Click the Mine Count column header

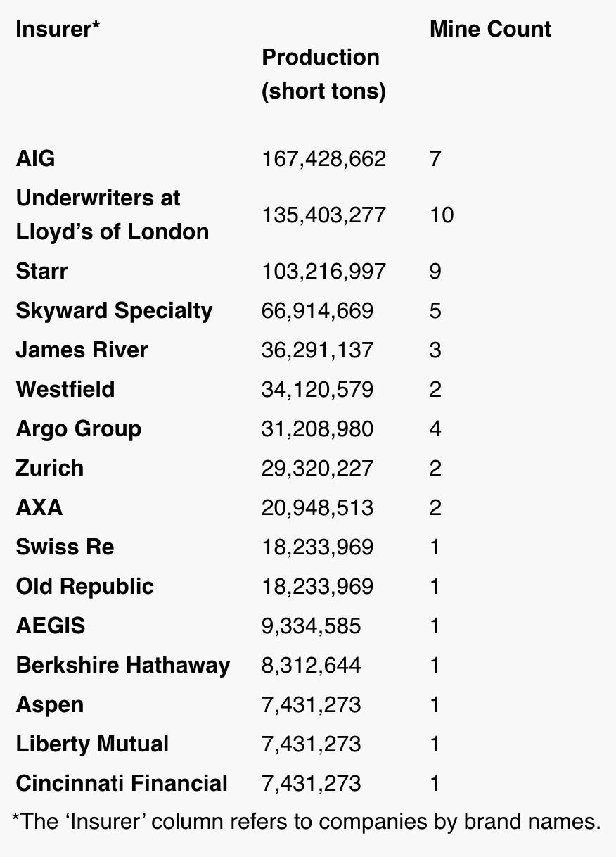point(490,30)
